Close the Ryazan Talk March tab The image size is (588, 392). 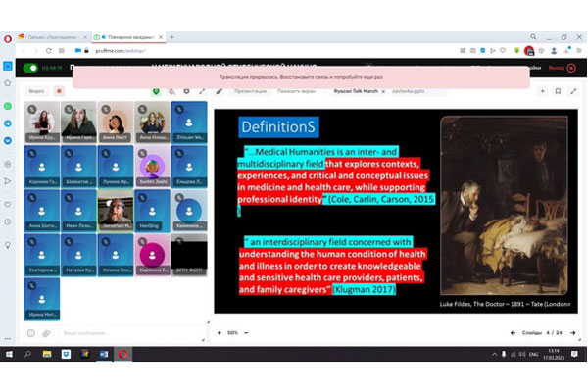383,91
